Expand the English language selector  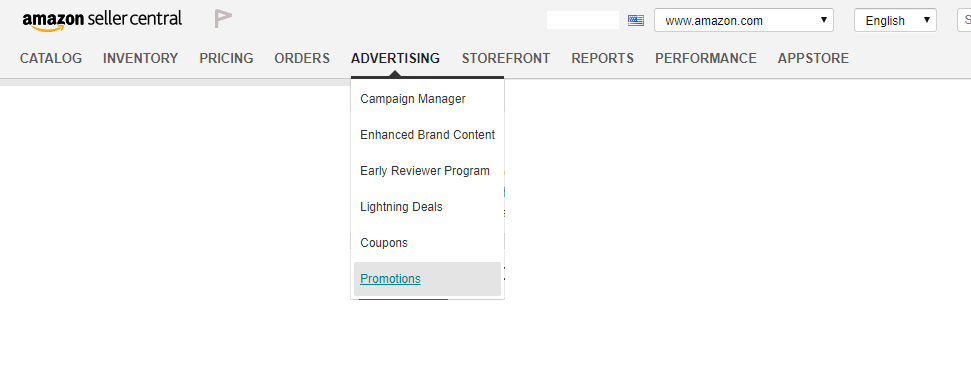point(895,20)
